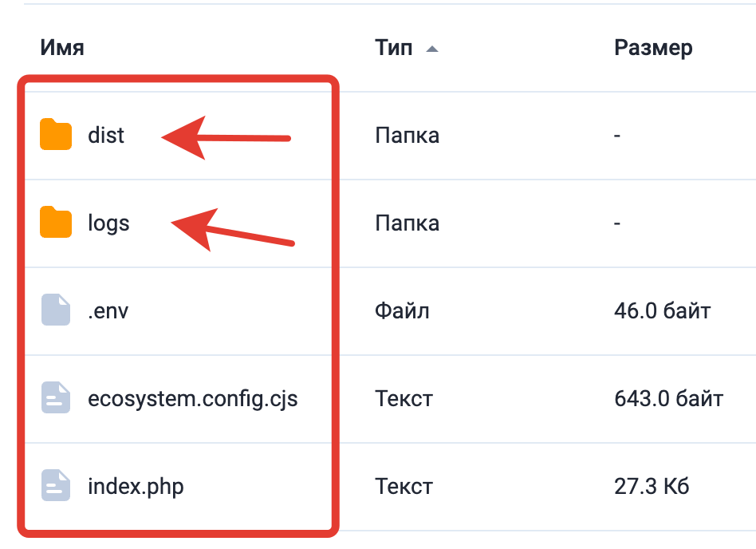Open the logs folder by name
This screenshot has width=756, height=549.
click(108, 223)
